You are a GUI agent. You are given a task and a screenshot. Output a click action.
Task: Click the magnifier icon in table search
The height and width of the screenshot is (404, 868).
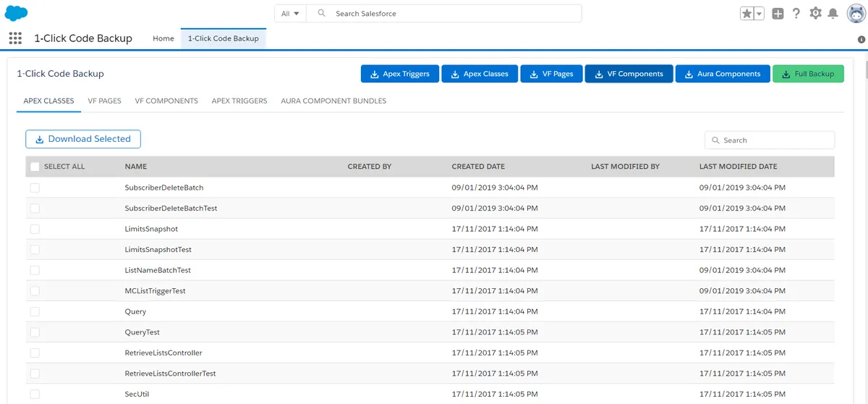coord(716,140)
